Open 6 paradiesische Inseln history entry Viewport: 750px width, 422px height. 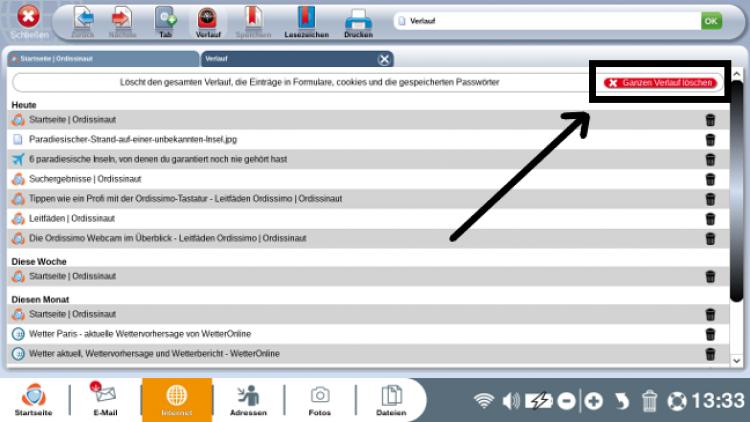[x=158, y=159]
